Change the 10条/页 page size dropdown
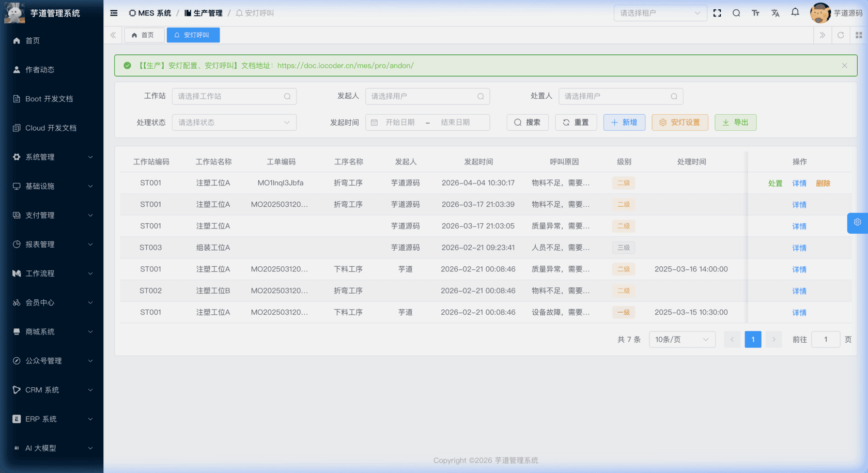 click(681, 340)
